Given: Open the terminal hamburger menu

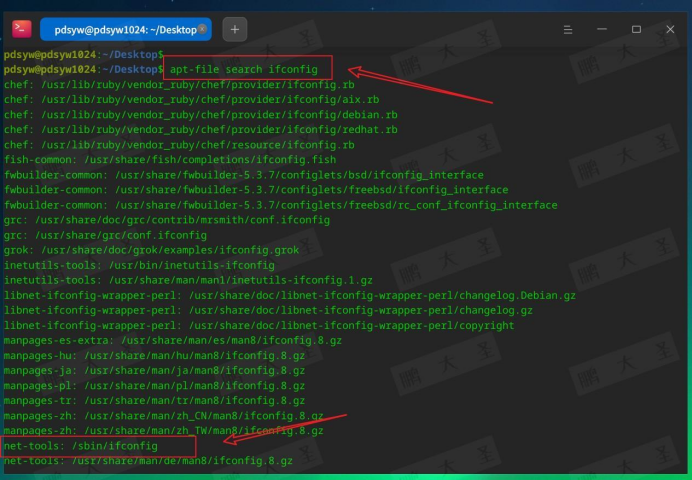Looking at the screenshot, I should click(x=568, y=30).
